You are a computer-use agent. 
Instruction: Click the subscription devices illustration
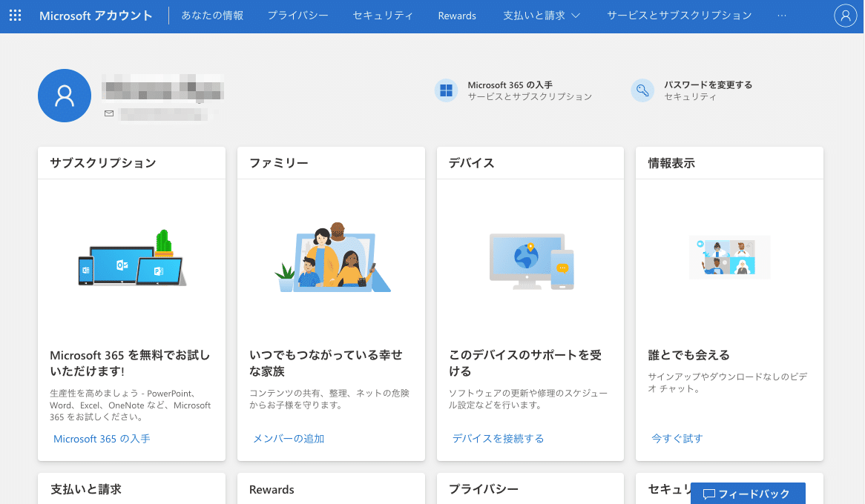point(132,258)
